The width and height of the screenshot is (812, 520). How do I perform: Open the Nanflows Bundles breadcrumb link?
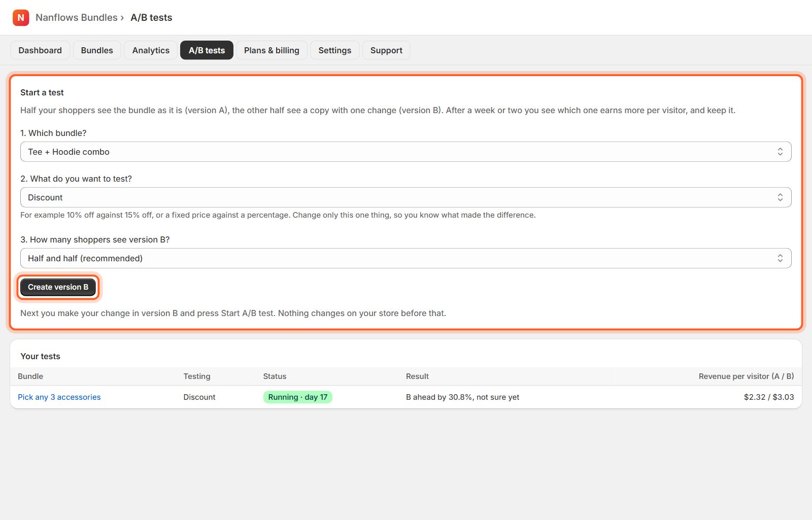coord(77,18)
